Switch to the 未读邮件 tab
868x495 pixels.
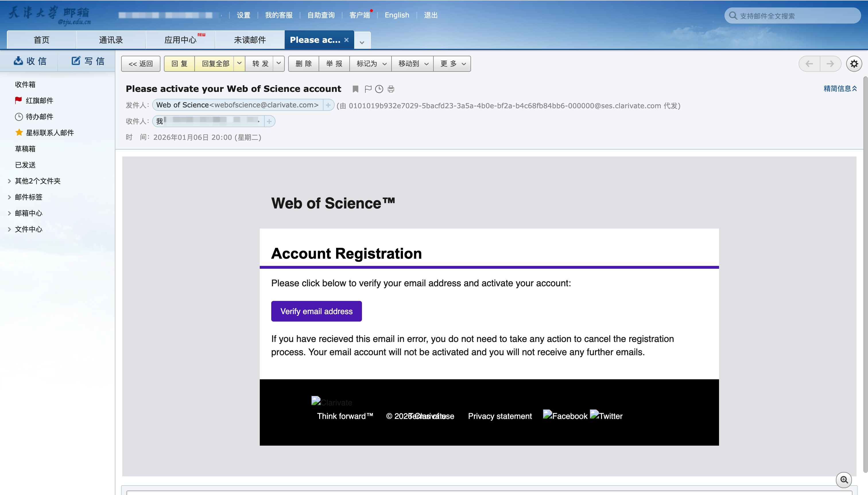click(250, 40)
